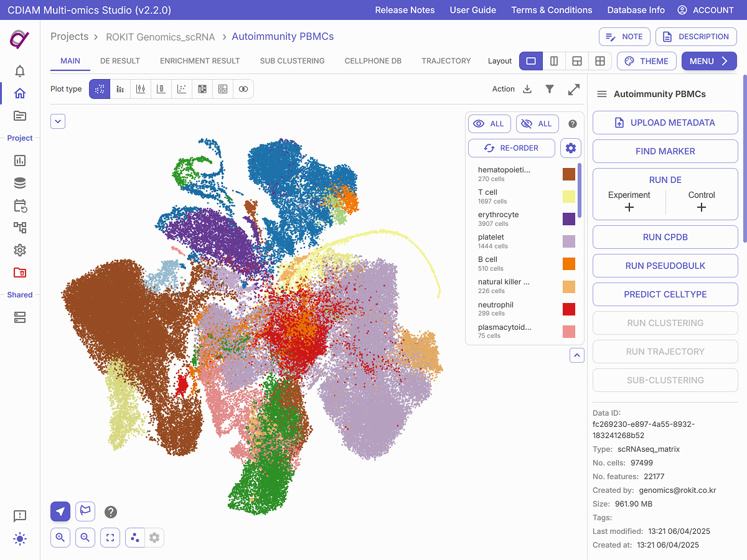Select the bar chart plot type
Screen dimensions: 747x560
[x=120, y=89]
